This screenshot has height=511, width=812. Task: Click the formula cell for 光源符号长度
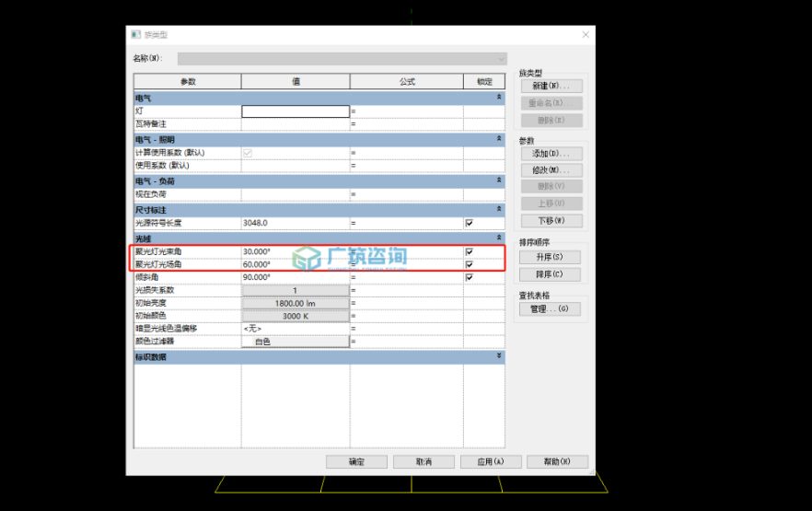pos(407,223)
